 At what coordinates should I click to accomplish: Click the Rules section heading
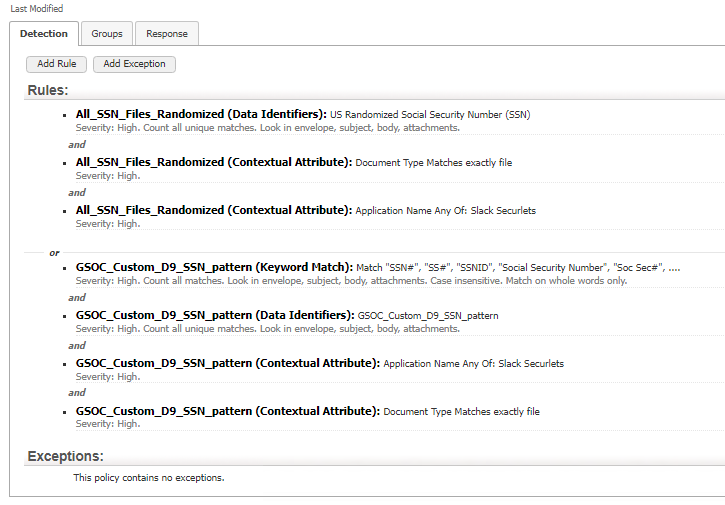point(48,91)
